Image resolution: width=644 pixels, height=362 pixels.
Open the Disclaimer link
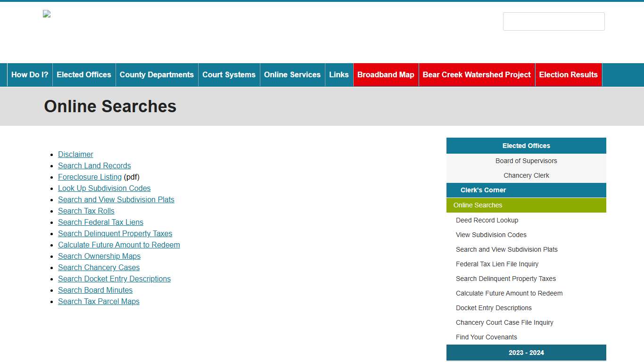tap(75, 154)
